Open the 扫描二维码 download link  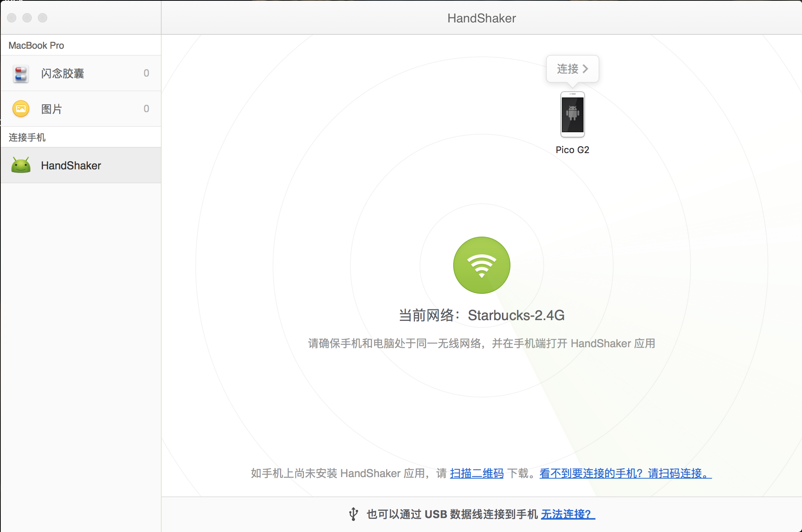pyautogui.click(x=476, y=473)
